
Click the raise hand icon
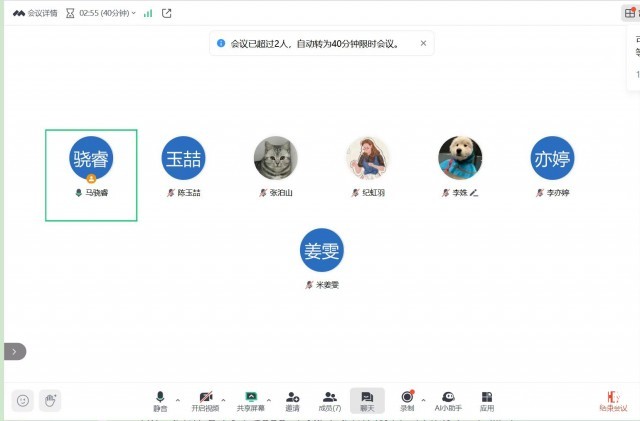click(50, 400)
